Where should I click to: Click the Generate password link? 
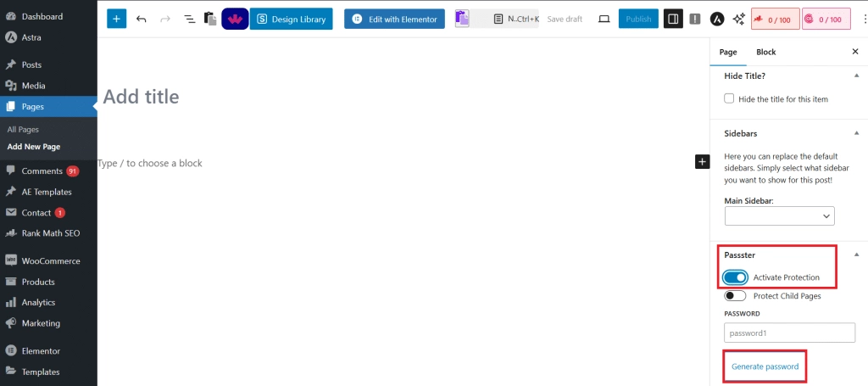tap(765, 366)
